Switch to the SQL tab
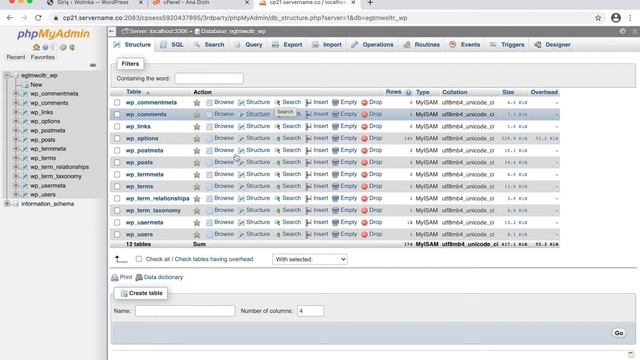 click(x=172, y=45)
